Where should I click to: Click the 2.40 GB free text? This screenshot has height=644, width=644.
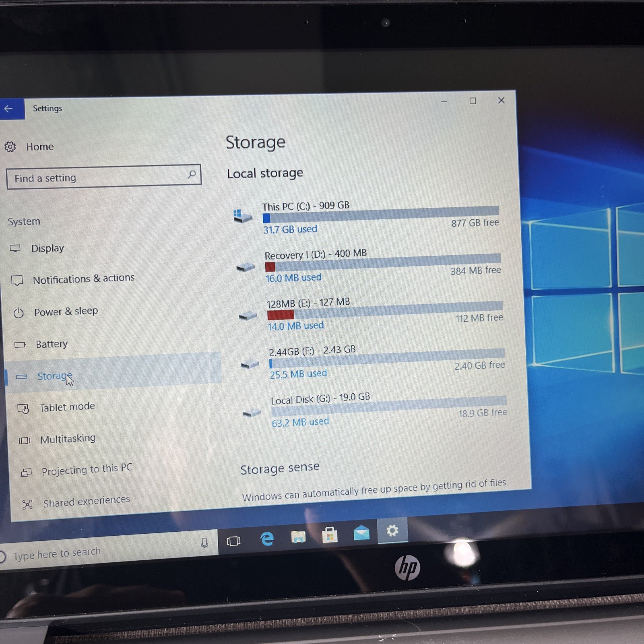(480, 366)
